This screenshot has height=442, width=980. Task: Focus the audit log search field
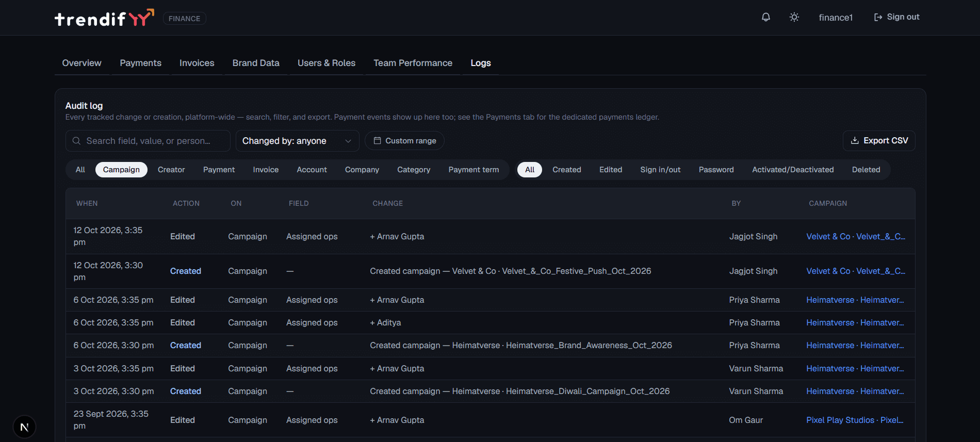[148, 141]
